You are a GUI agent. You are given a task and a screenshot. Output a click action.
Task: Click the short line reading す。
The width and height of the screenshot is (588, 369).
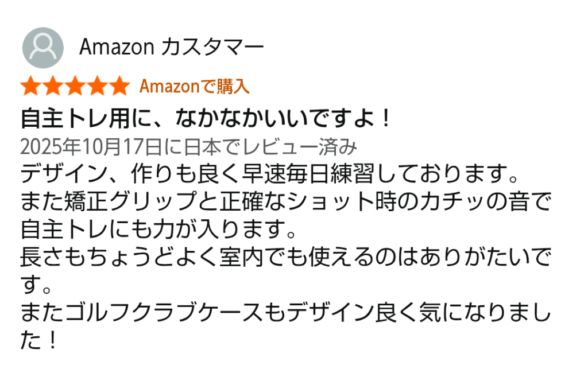(35, 285)
